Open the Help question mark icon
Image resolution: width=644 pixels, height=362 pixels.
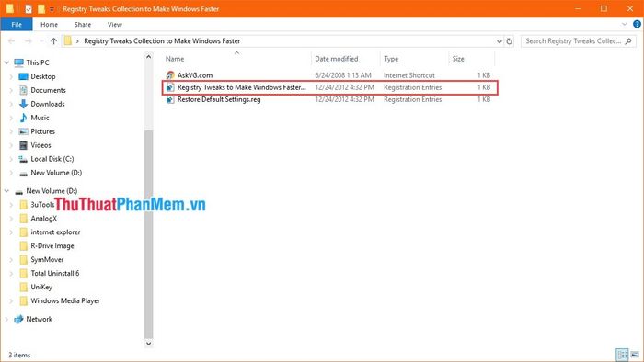coord(637,24)
